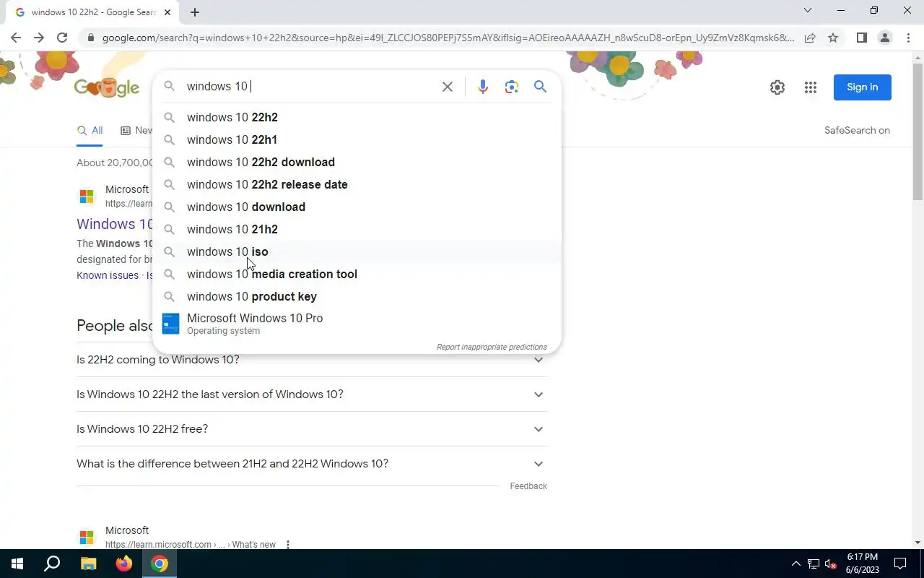Click the Sign in button
This screenshot has height=578, width=924.
click(x=862, y=87)
